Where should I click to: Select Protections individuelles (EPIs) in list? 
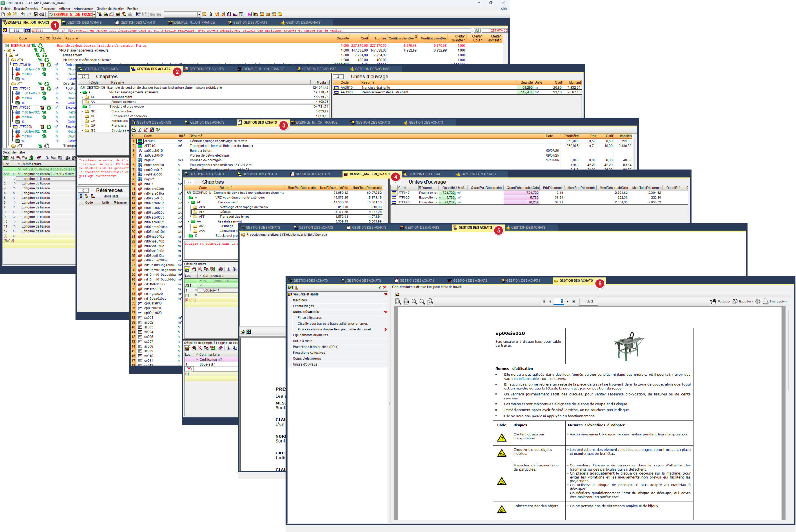pos(315,347)
